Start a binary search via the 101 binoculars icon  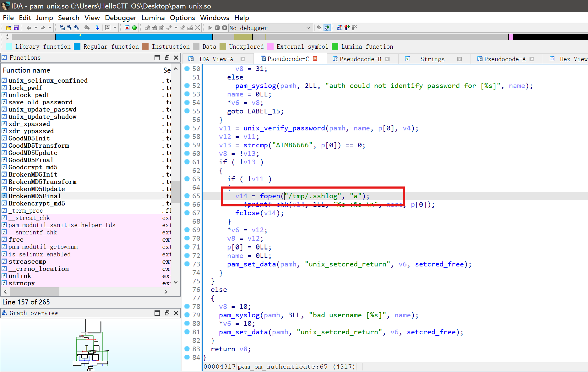pos(77,28)
